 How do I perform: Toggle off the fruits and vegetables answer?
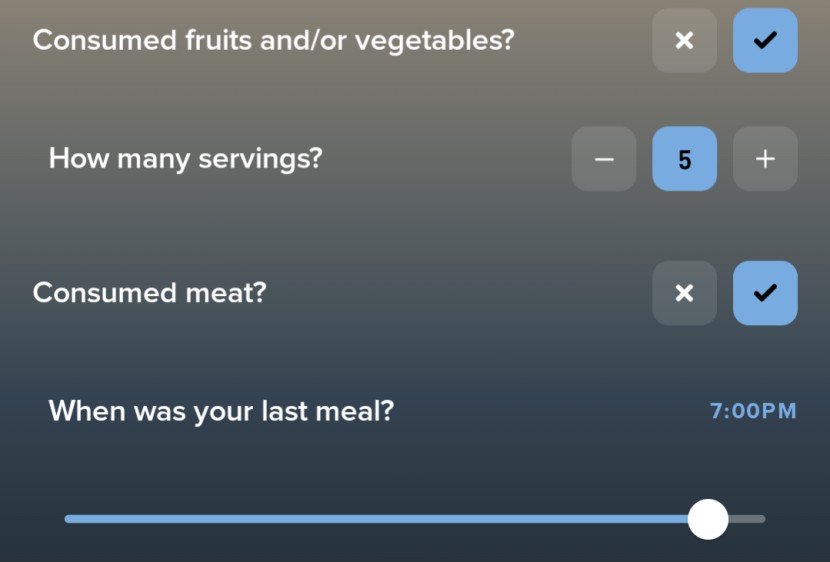pos(684,41)
